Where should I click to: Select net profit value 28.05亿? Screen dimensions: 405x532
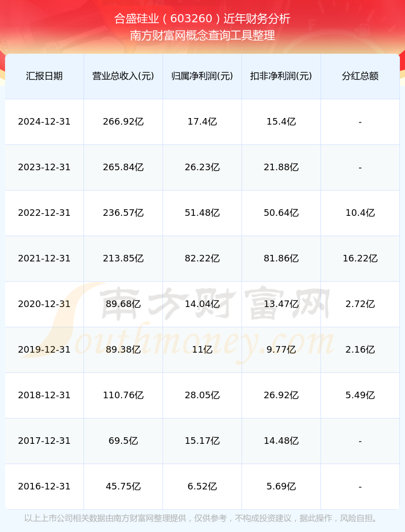pyautogui.click(x=202, y=395)
